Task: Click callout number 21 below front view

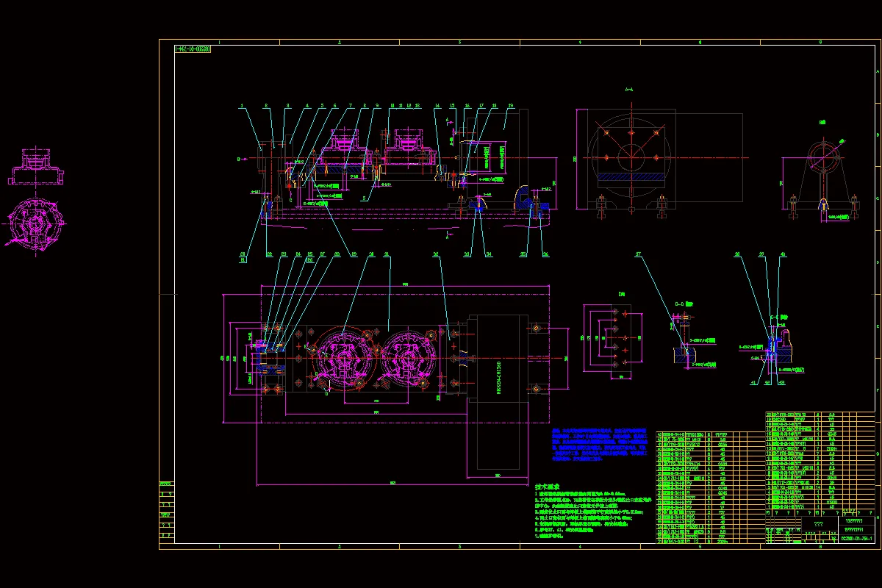Action: (x=242, y=260)
